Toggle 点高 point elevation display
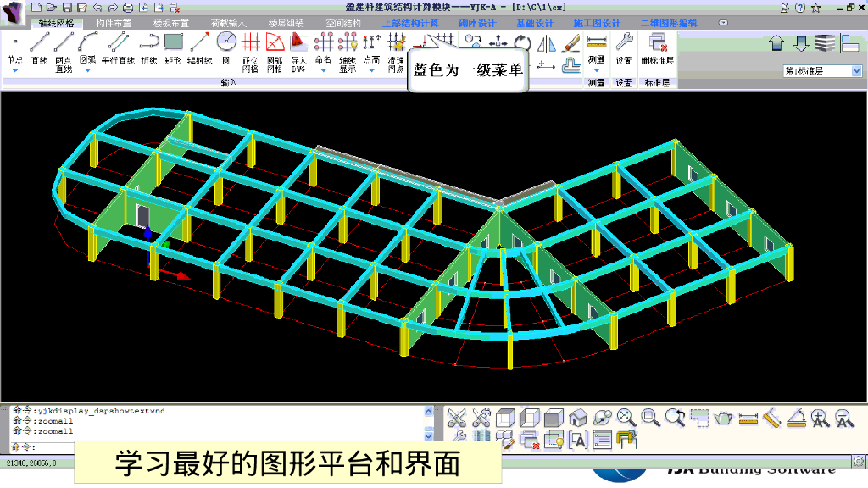Image resolution: width=868 pixels, height=488 pixels. tap(370, 44)
